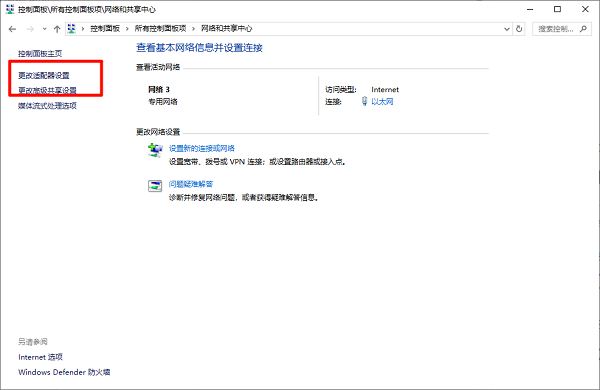
Task: Click the 设置新的连接或网络 link
Action: 202,148
